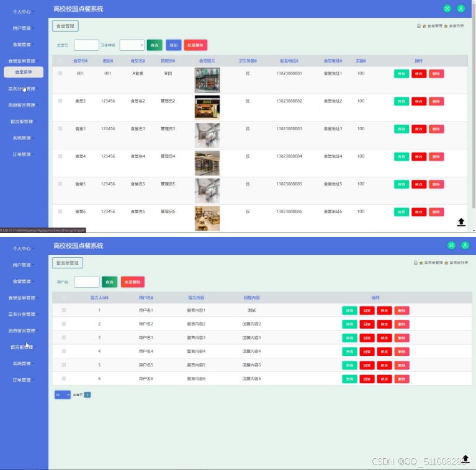Image resolution: width=476 pixels, height=470 pixels.
Task: Open 个人中心 in 留言板 page sidebar
Action: click(x=23, y=249)
